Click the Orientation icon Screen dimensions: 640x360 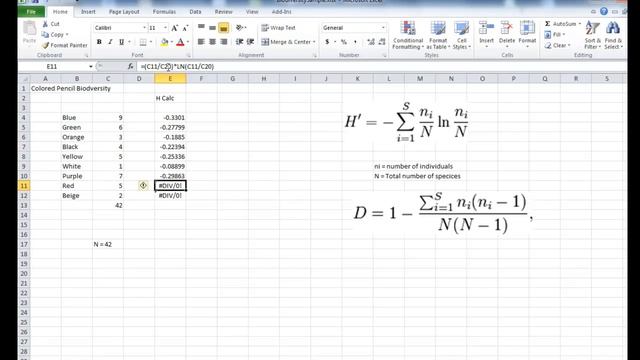(240, 27)
